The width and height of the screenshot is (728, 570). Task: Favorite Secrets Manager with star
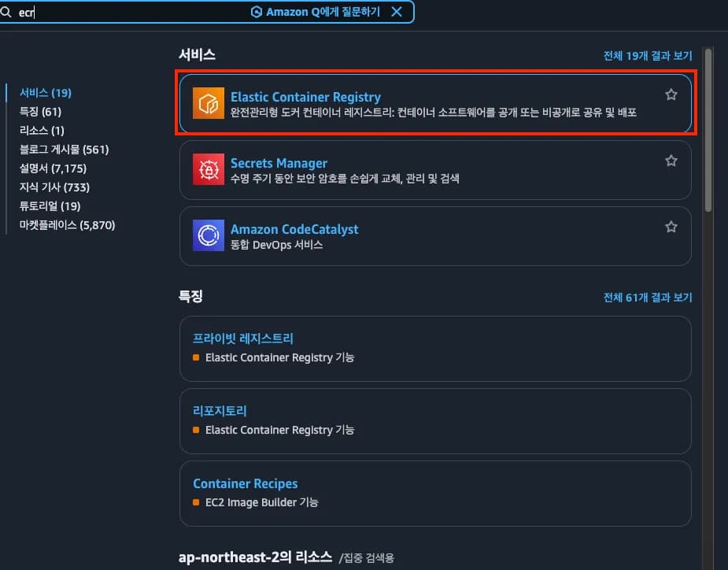(x=671, y=161)
